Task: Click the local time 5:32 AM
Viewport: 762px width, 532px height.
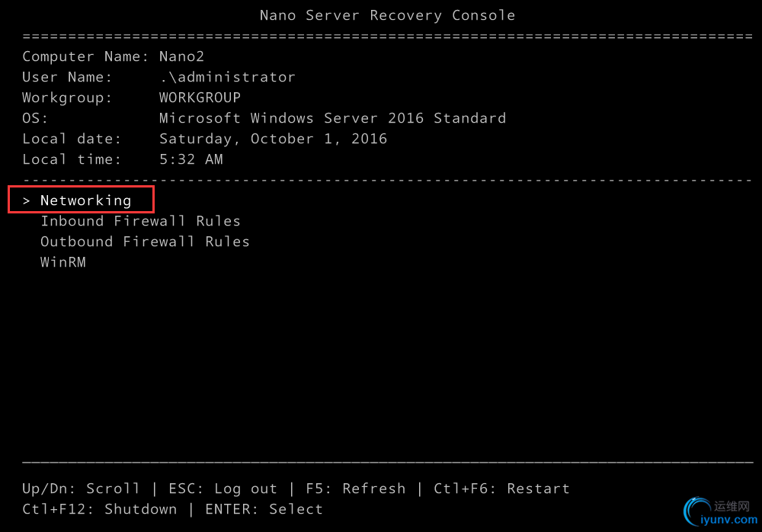Action: [190, 159]
